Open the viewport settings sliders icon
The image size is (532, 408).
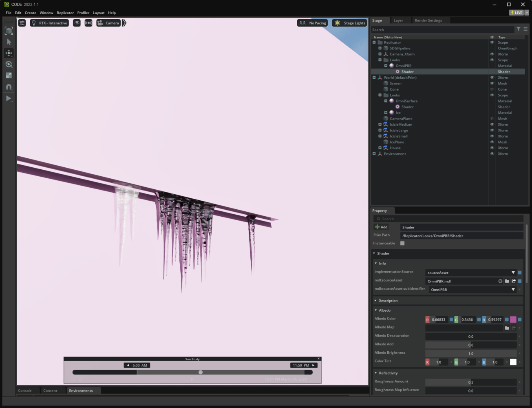click(x=22, y=23)
